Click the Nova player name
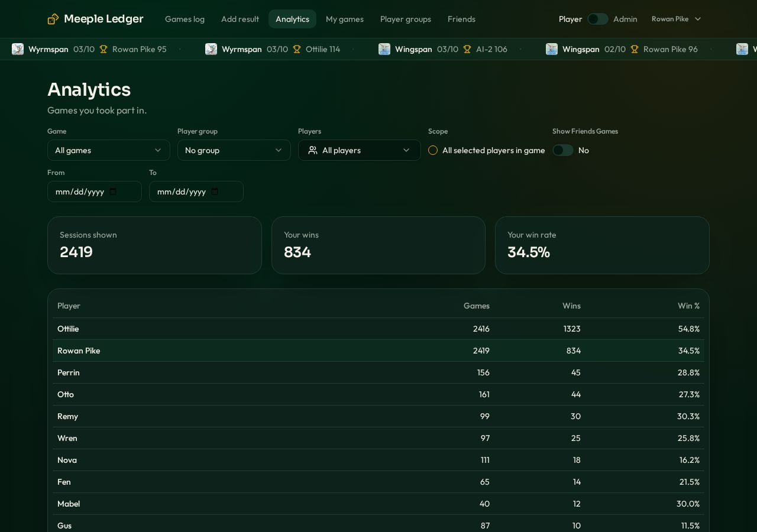This screenshot has height=532, width=757. coord(67,460)
